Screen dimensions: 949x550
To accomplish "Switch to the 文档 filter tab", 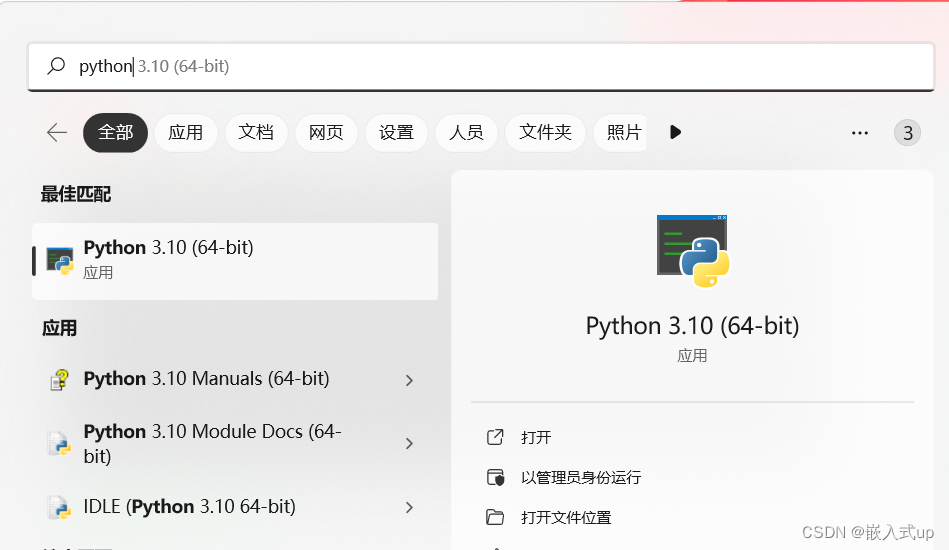I will [256, 133].
